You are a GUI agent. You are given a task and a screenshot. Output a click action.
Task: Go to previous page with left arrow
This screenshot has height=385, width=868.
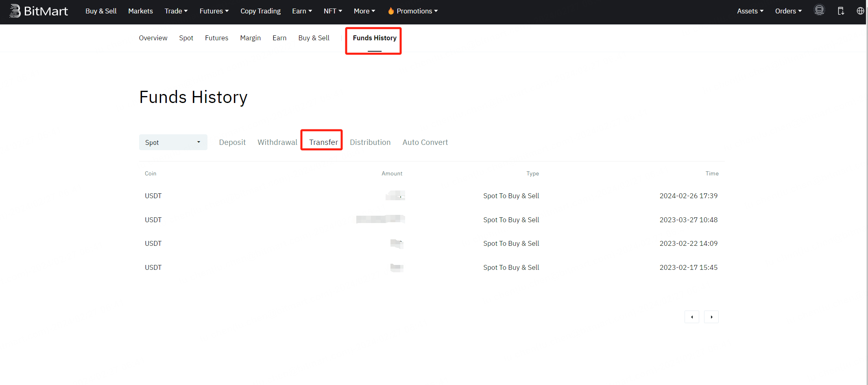click(692, 317)
